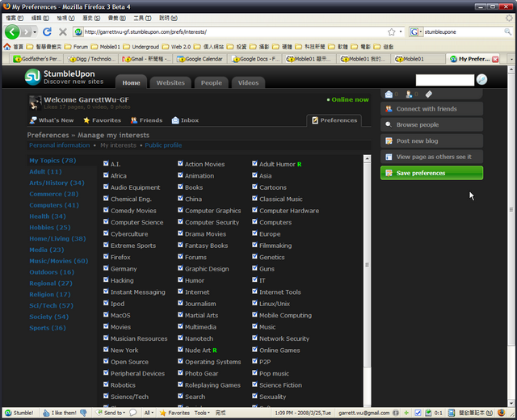Reload the page with the refresh icon

tap(47, 31)
